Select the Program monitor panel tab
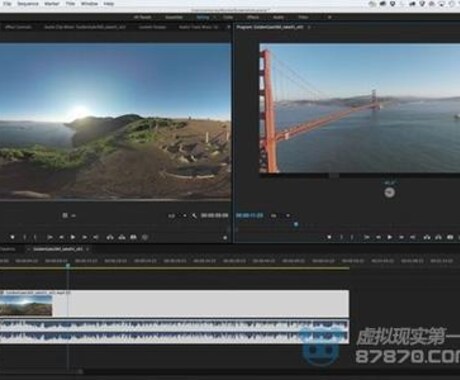This screenshot has width=460, height=380. (270, 27)
